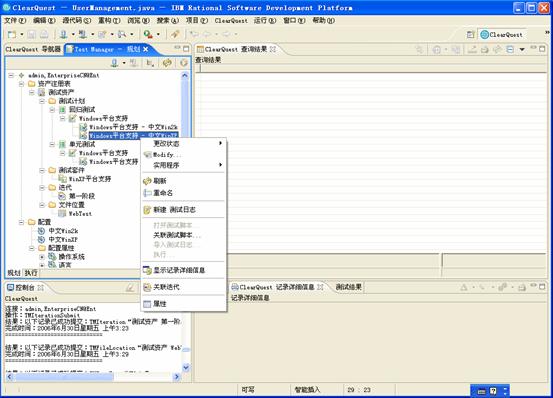Screen dimensions: 553x398
Task: Click the console horizontal scrollbar thumb
Action: click(64, 377)
